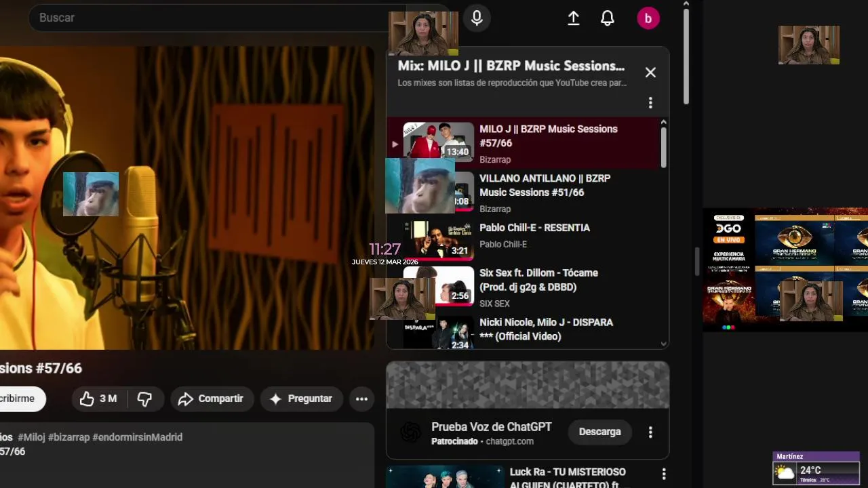Click the voice search microphone icon
The height and width of the screenshot is (488, 868).
(x=477, y=18)
